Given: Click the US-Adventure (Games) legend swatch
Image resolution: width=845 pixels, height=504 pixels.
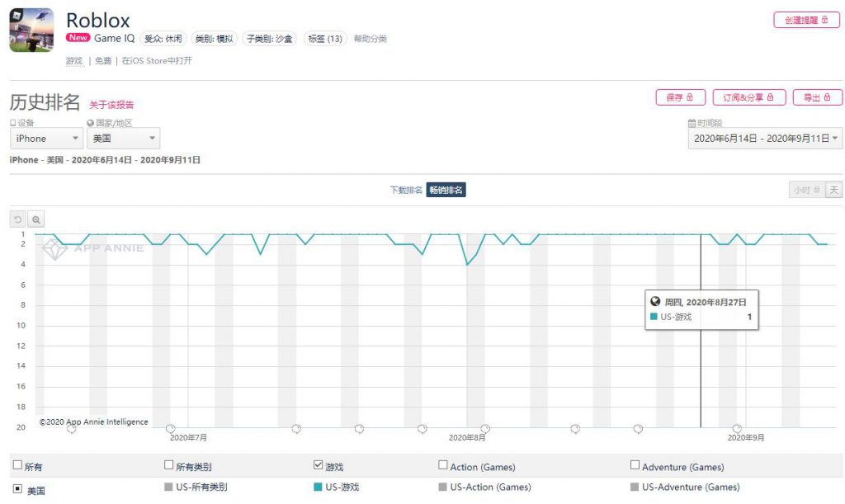Looking at the screenshot, I should [635, 487].
